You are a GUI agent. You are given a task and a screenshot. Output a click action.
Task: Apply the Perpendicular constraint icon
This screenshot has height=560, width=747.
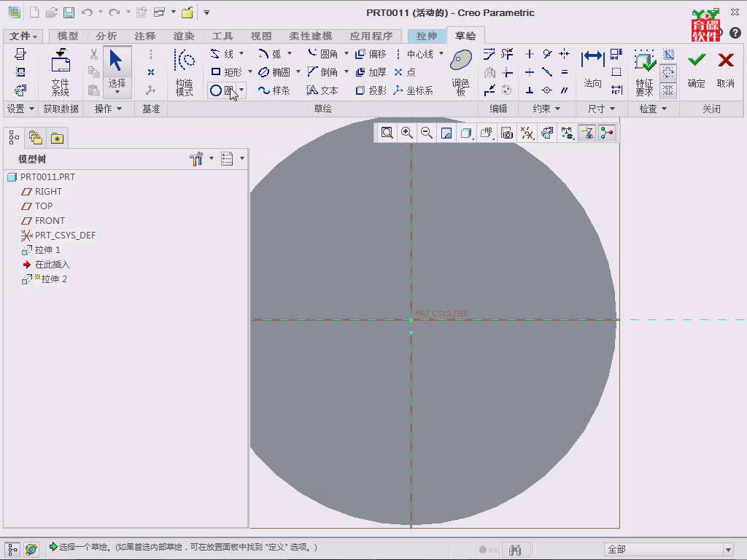(530, 90)
